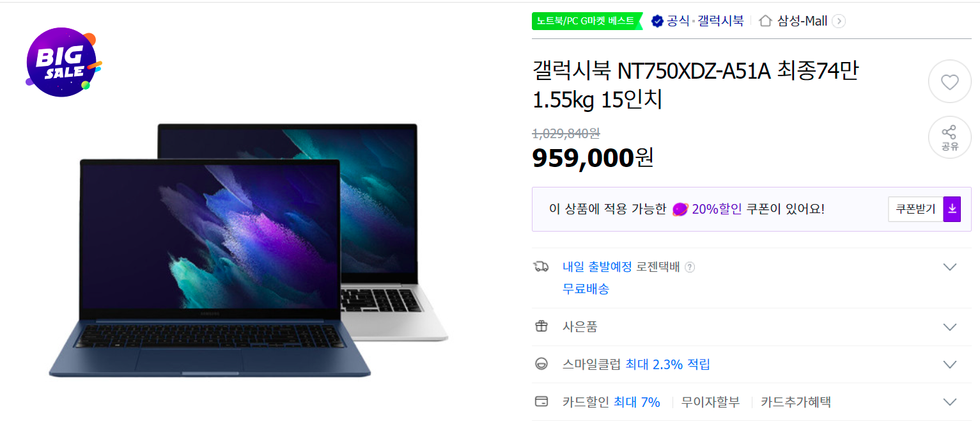The height and width of the screenshot is (421, 980).
Task: Open the 로젠택배 question mark help icon
Action: 689,267
